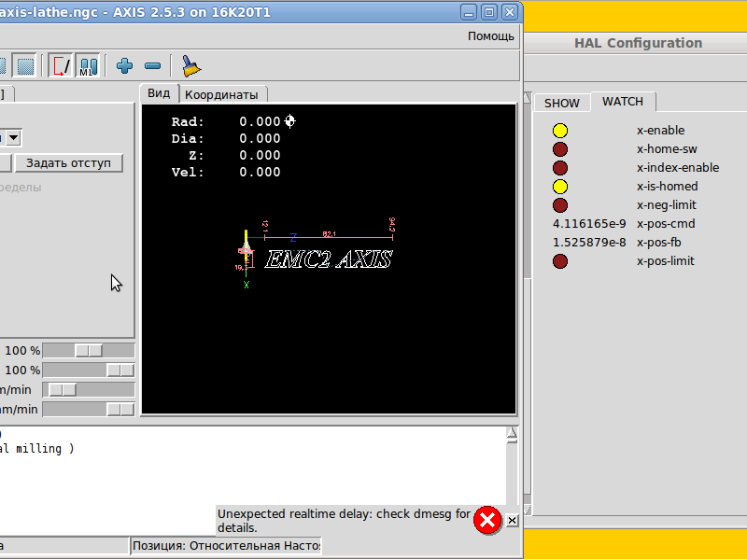Click the x-pos-cmd pin label
The height and width of the screenshot is (560, 747).
[666, 224]
